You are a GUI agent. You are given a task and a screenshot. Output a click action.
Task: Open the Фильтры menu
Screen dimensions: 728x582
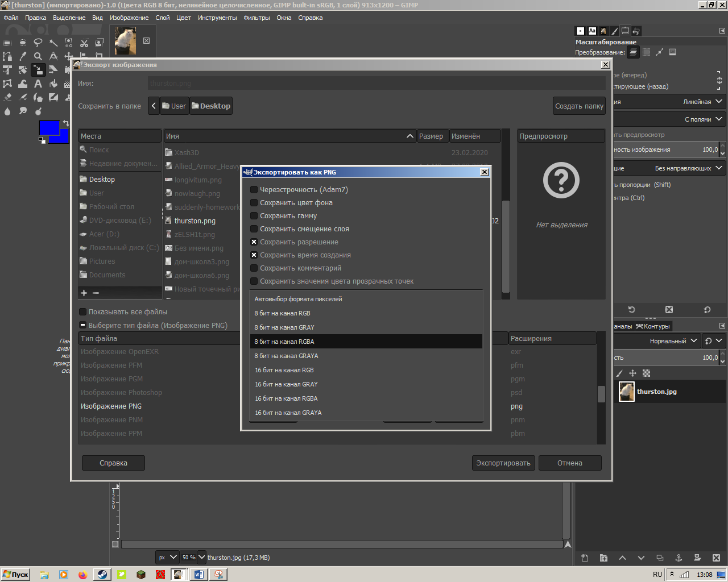pos(257,18)
